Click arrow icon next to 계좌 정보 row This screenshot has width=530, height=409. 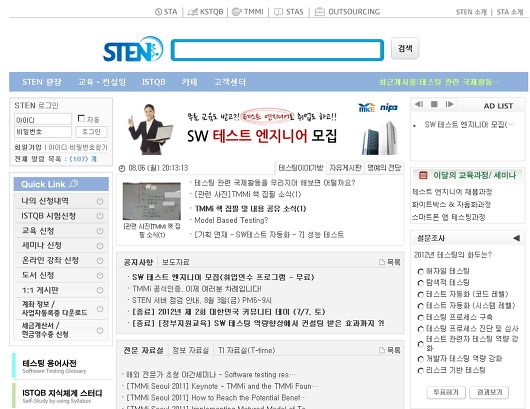click(x=100, y=309)
